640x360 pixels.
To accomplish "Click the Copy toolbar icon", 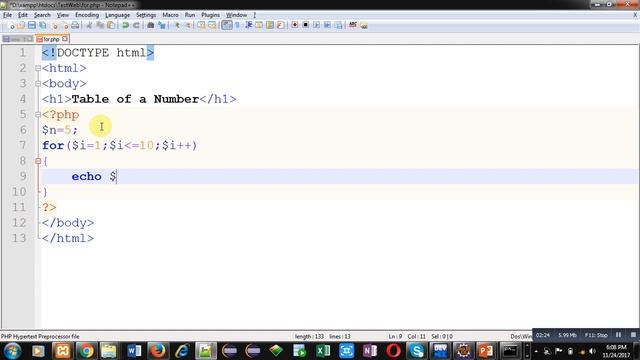I will coord(100,25).
